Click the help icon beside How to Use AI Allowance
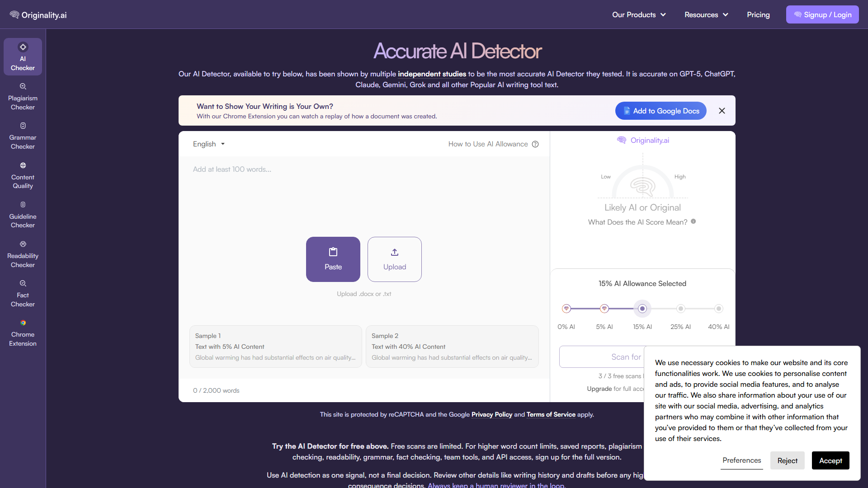This screenshot has height=488, width=868. point(535,144)
